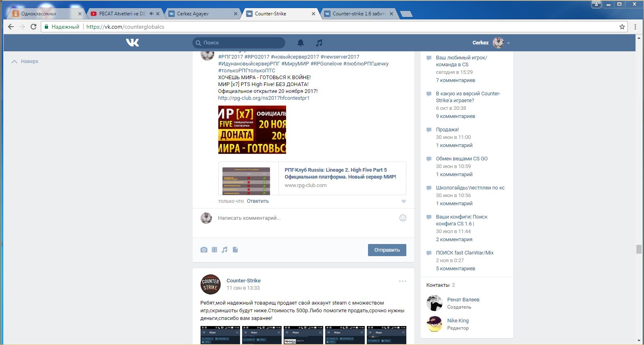Viewport: 644px width, 345px height.
Task: Click the hashtag #newserver2017
Action: pyautogui.click(x=340, y=57)
